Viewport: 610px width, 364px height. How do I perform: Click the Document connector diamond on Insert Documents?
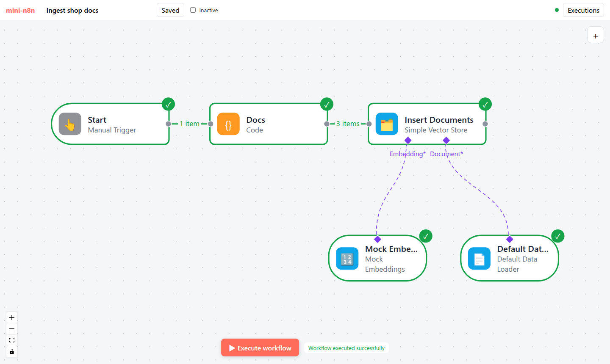coord(446,141)
